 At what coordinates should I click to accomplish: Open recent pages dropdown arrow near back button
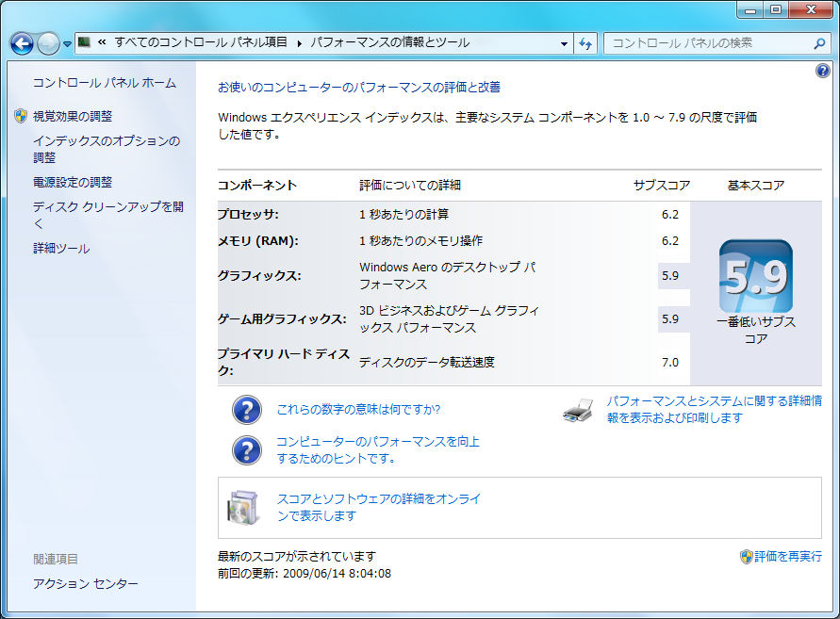point(68,44)
